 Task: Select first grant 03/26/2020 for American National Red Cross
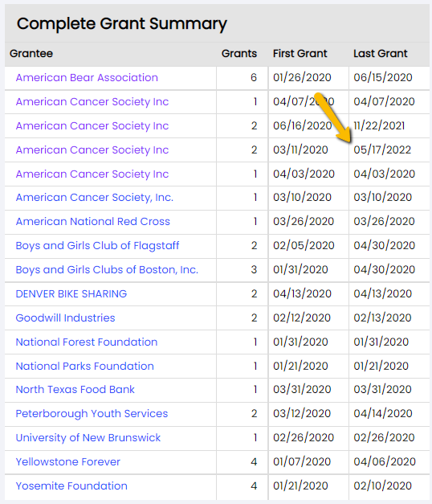pos(304,222)
